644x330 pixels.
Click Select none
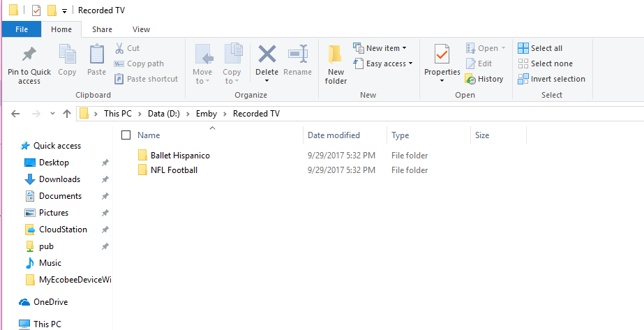pyautogui.click(x=546, y=63)
